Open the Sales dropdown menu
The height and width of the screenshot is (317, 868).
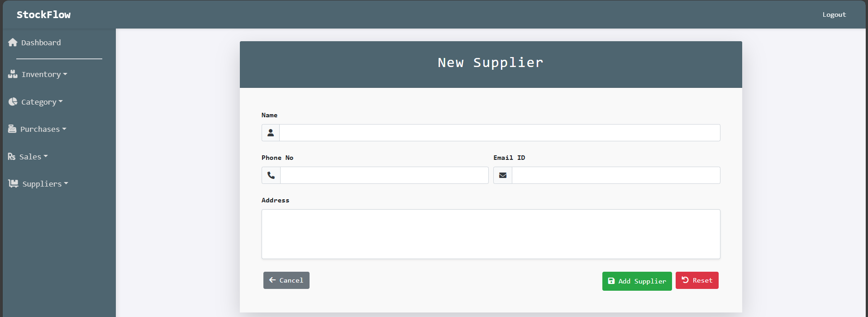pyautogui.click(x=33, y=157)
